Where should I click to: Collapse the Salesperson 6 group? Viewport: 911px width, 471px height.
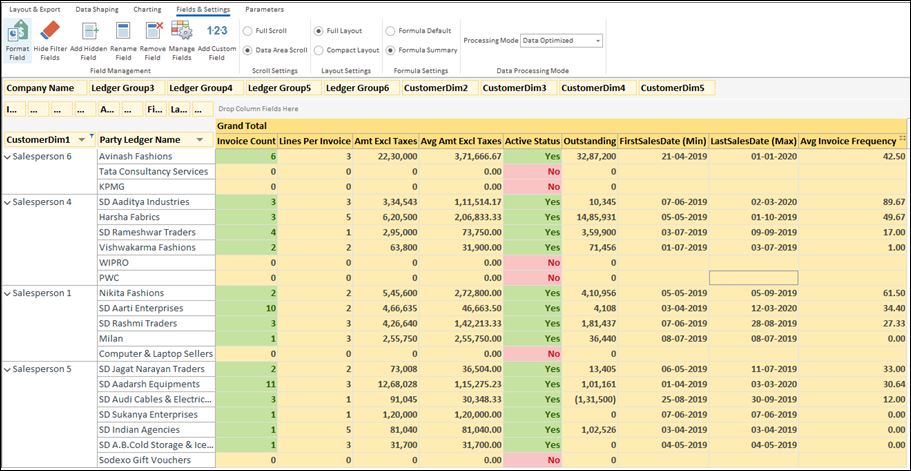tap(8, 156)
